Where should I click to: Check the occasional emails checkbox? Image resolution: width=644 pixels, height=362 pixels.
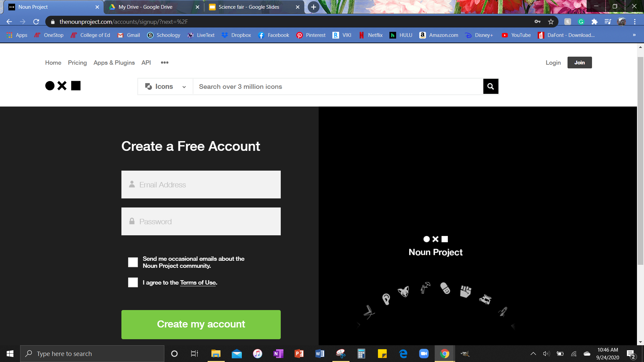[x=132, y=262]
